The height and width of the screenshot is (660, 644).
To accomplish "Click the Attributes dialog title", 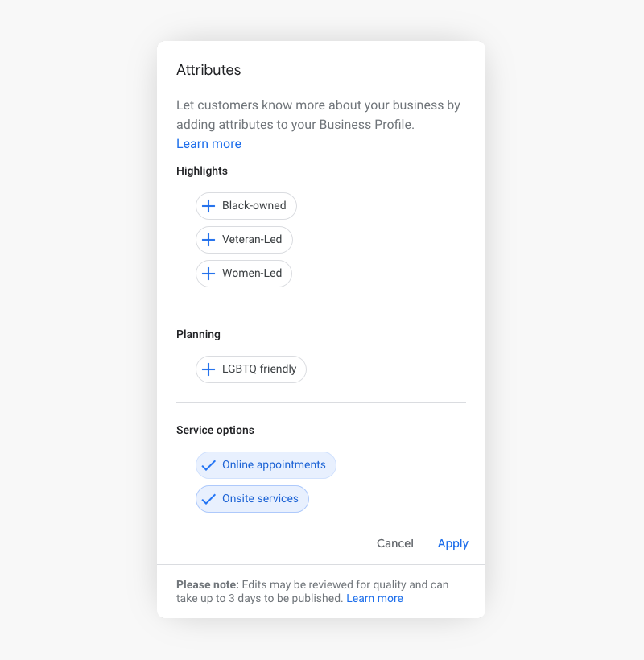I will (208, 70).
